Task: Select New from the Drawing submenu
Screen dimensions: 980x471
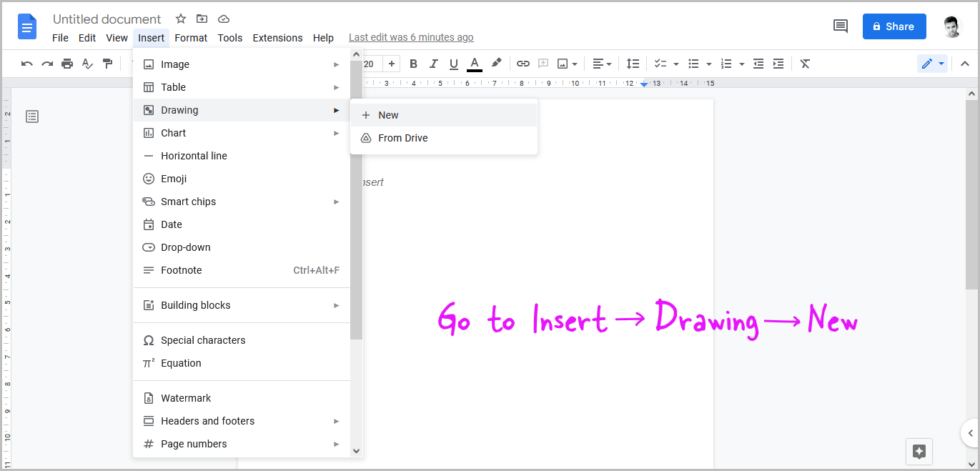Action: 388,114
